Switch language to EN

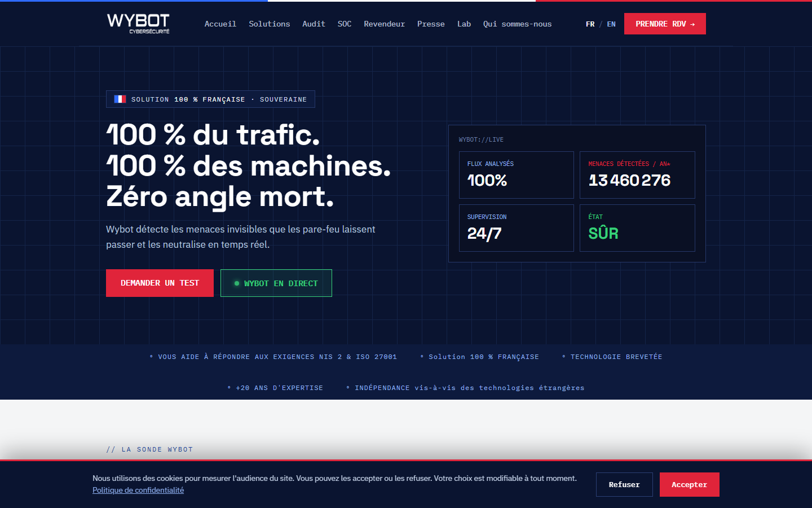611,24
